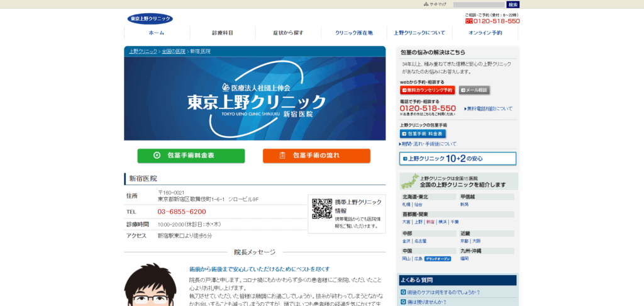Click the free-dial icon beside the header phone number
Screen dimensions: 644x306
(x=469, y=21)
